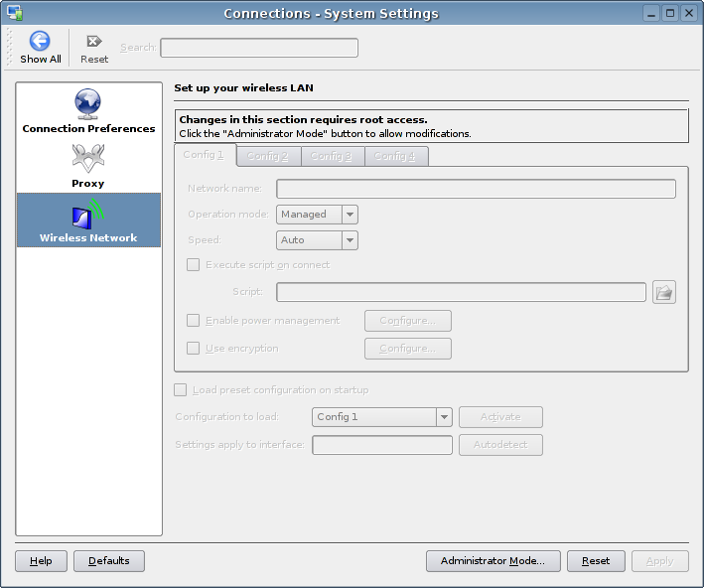
Task: Click the Show All back arrow icon
Action: pyautogui.click(x=40, y=41)
